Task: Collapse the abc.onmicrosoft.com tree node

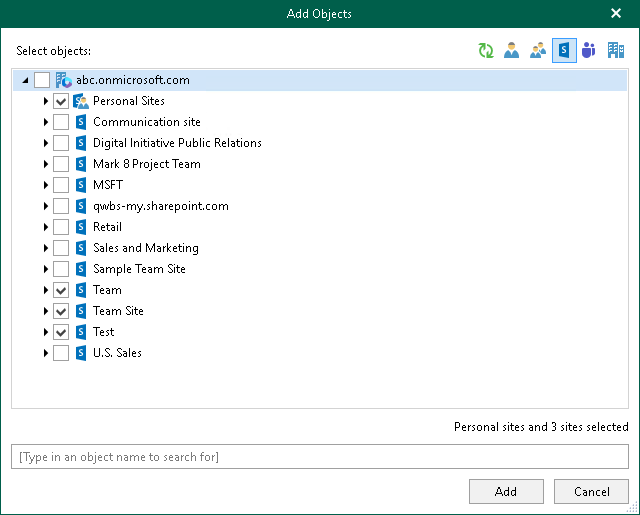Action: (25, 80)
